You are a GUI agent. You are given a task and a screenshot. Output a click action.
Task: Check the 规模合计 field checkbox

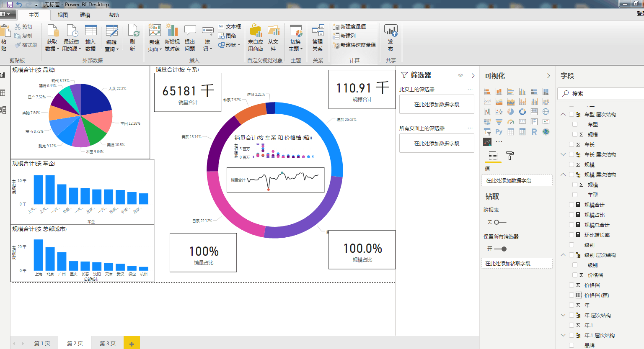[x=572, y=205]
